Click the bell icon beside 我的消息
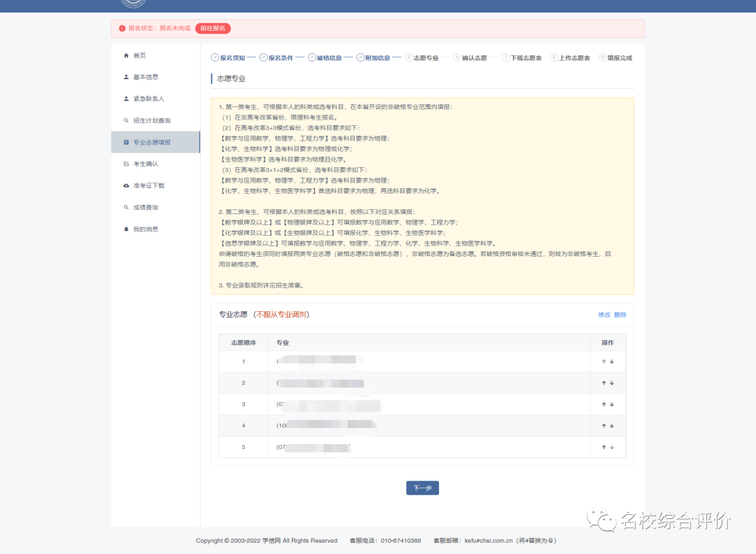 pyautogui.click(x=126, y=229)
